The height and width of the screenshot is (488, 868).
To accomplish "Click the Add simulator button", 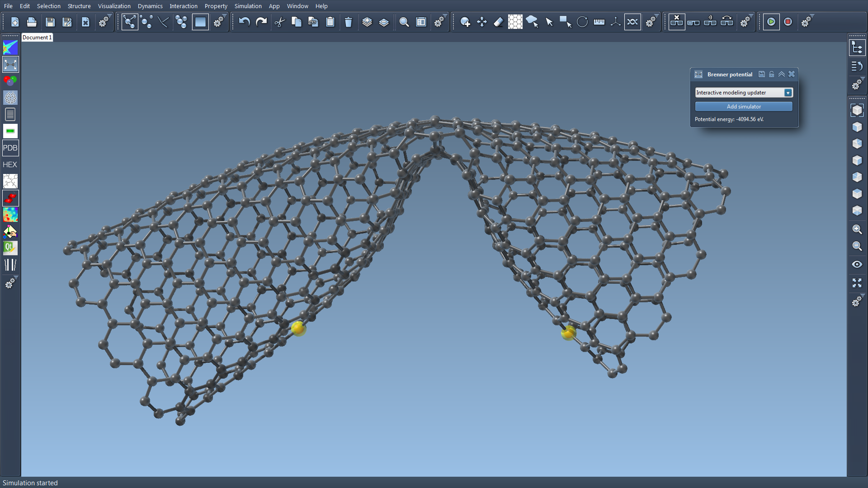I will [x=743, y=107].
